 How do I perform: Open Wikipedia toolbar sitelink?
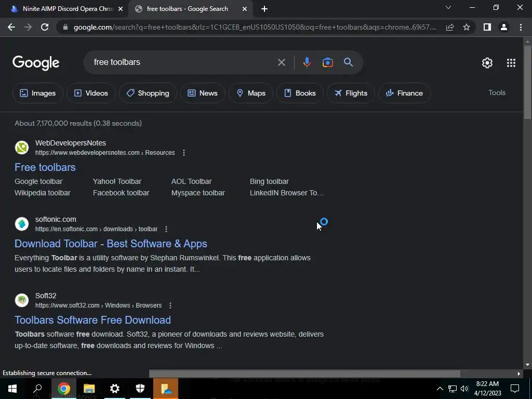(x=43, y=193)
